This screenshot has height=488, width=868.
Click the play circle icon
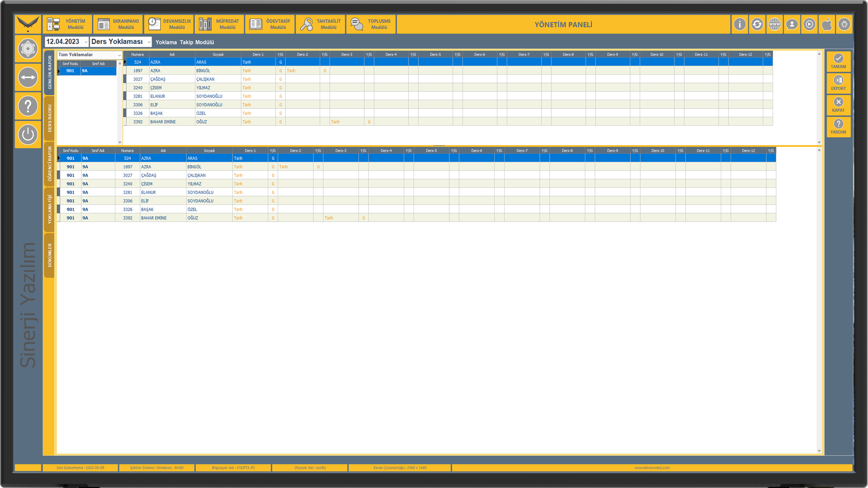click(809, 24)
